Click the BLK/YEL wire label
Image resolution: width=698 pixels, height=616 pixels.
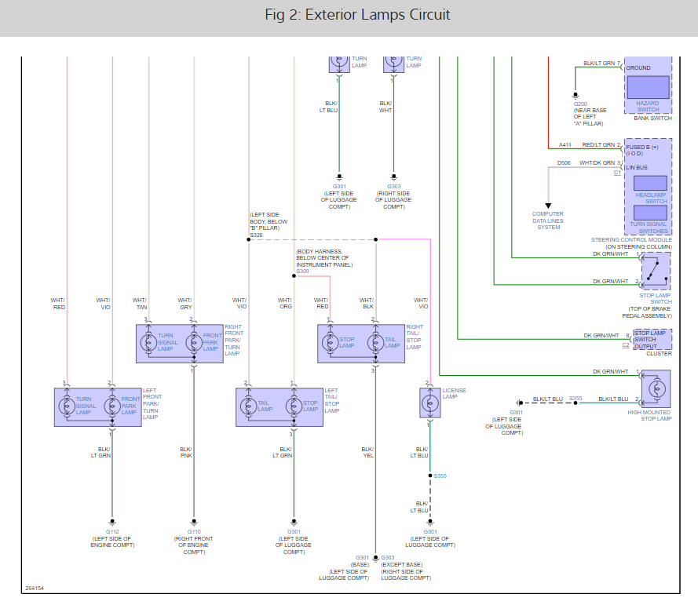tap(367, 452)
